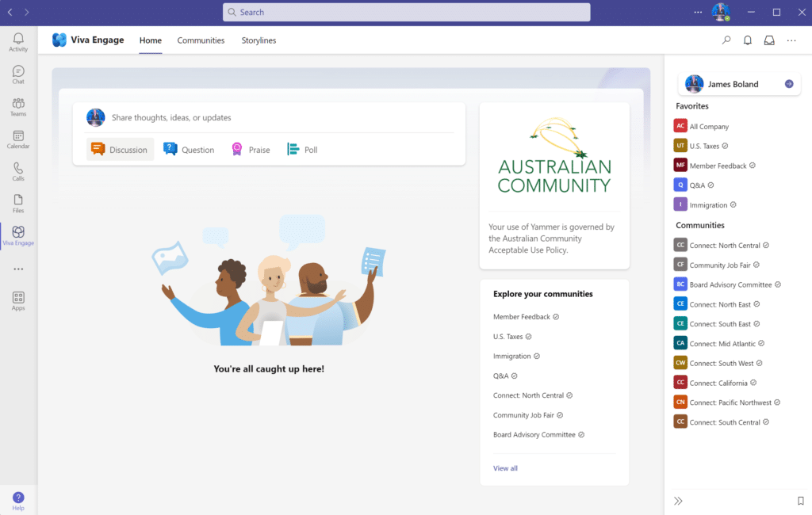Click the Viva Engage search magnifier icon
Viewport: 812px width, 515px height.
[726, 40]
